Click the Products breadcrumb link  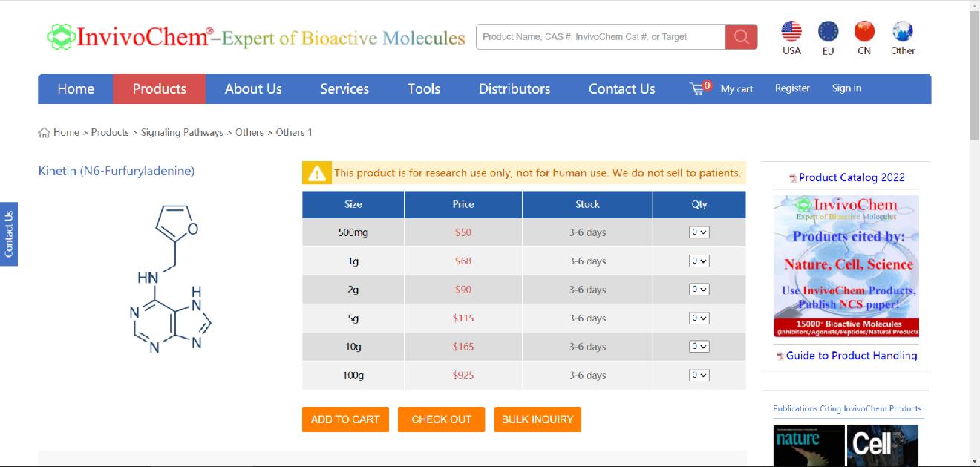click(x=110, y=132)
